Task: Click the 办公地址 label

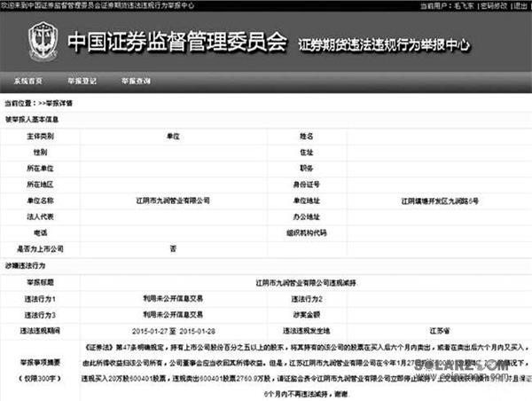Action: 307,216
